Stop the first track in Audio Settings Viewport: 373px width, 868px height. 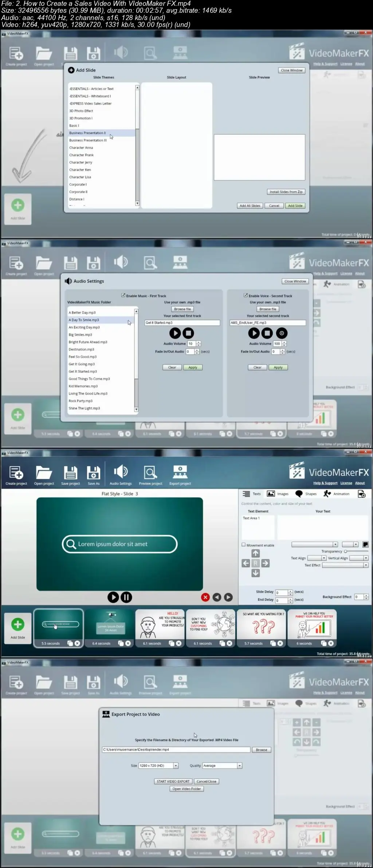(188, 333)
